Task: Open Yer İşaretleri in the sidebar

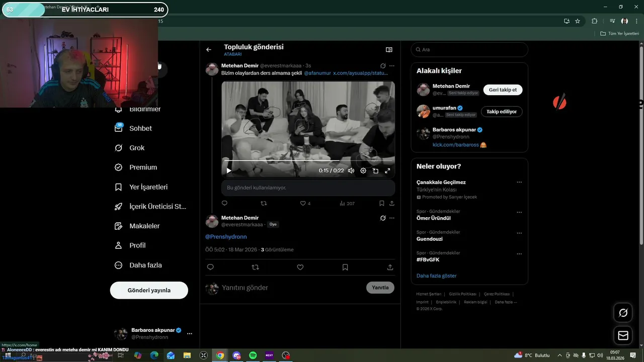Action: click(141, 187)
